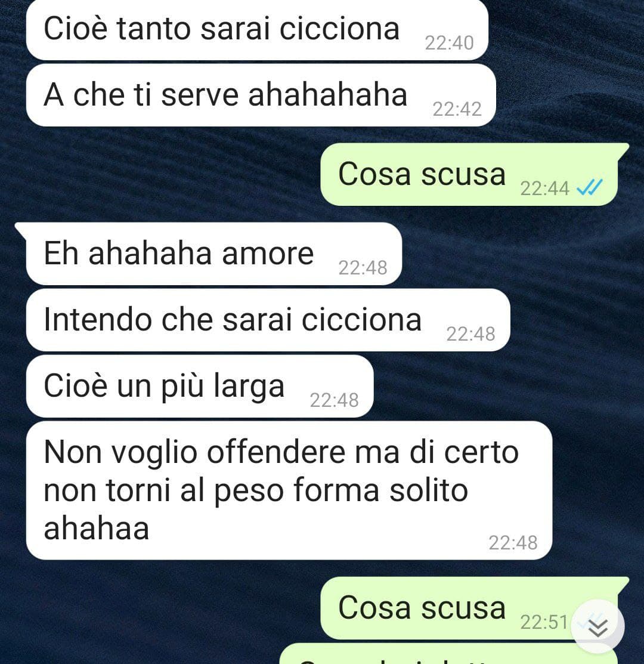Image resolution: width=644 pixels, height=664 pixels.
Task: Tap the 22:44 timestamp on the sent message
Action: point(544,189)
